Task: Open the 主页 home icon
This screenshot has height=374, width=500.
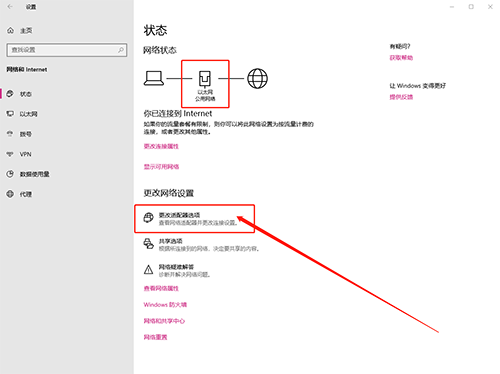Action: click(x=10, y=31)
